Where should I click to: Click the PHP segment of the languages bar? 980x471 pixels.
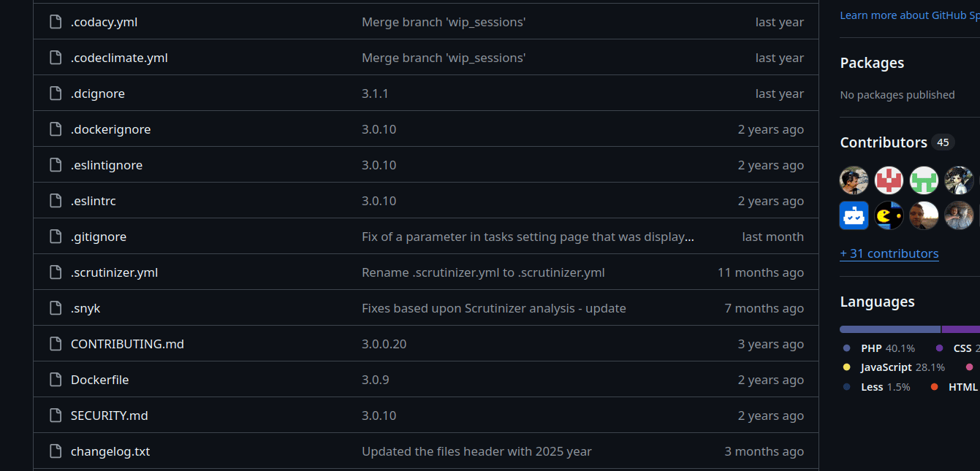pos(889,329)
